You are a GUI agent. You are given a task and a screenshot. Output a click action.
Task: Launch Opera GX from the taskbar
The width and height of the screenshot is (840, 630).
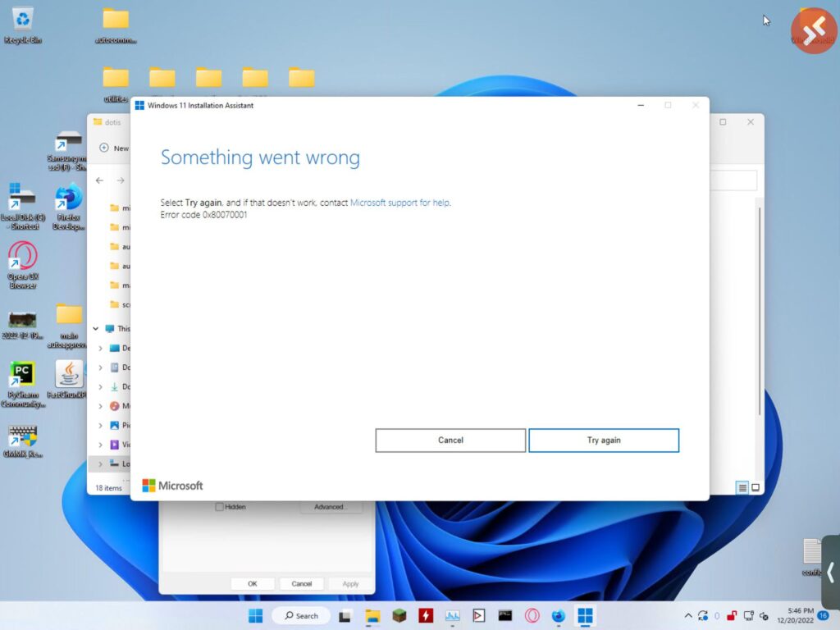click(532, 615)
